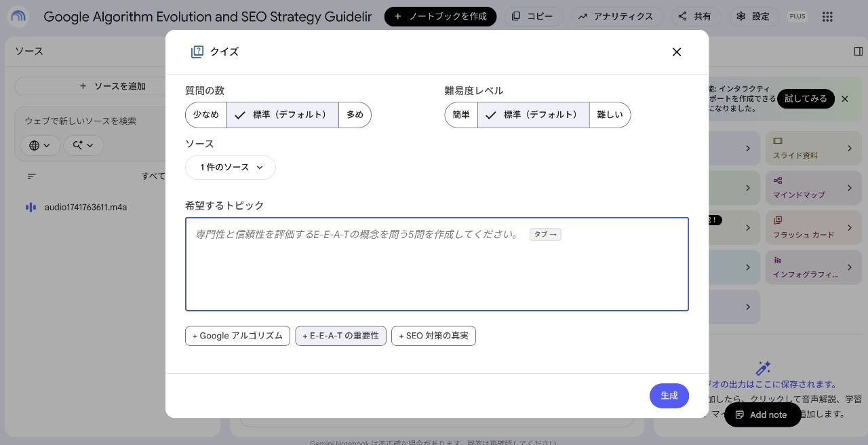Open the research mode dropdown
This screenshot has height=445, width=868.
coord(83,145)
